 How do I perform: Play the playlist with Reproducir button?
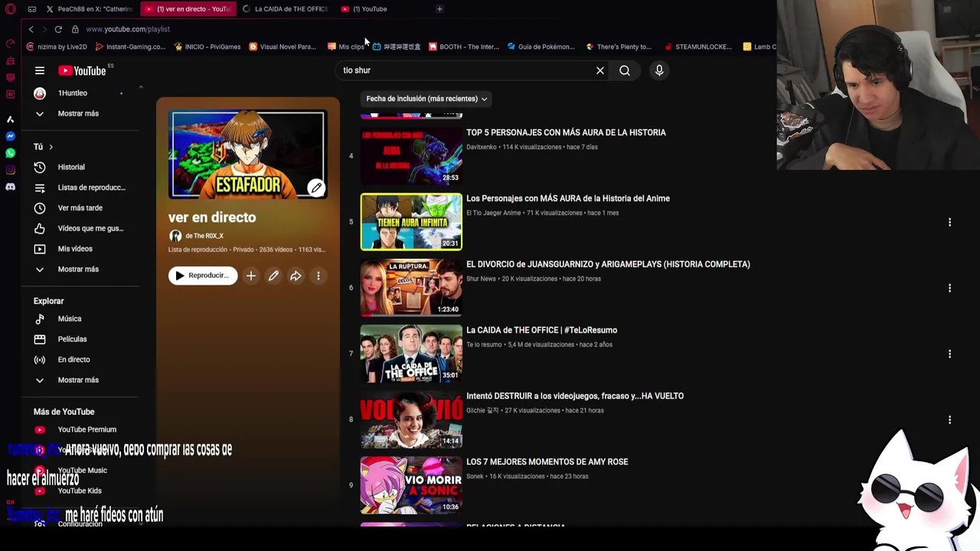coord(202,275)
